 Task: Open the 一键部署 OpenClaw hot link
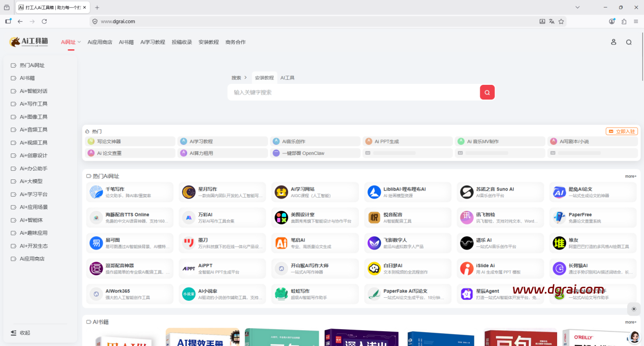[315, 153]
